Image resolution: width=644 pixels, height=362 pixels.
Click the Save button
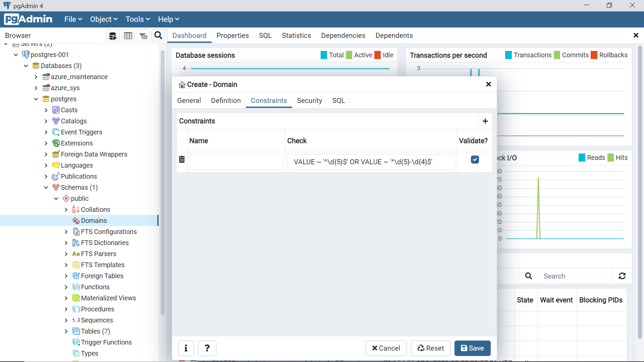tap(472, 348)
